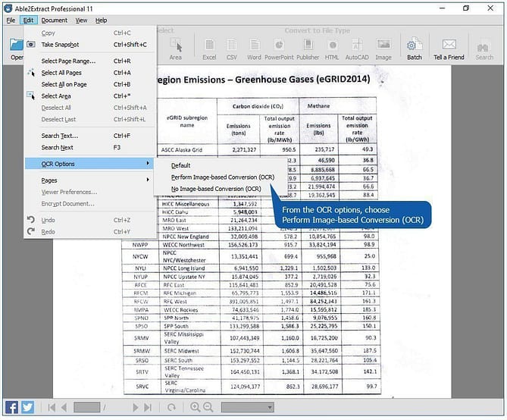Open the zoom level dropdown
This screenshot has width=507, height=420.
pos(248,407)
